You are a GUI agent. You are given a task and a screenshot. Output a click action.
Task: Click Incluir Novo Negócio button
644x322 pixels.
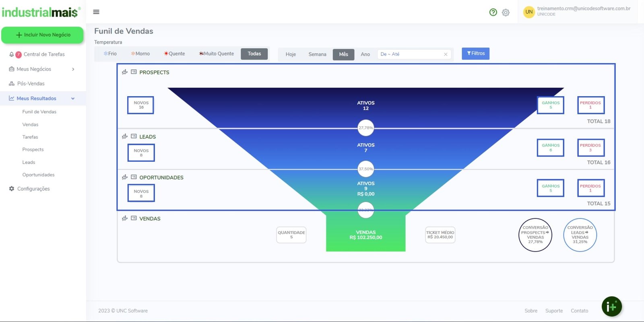pos(42,35)
